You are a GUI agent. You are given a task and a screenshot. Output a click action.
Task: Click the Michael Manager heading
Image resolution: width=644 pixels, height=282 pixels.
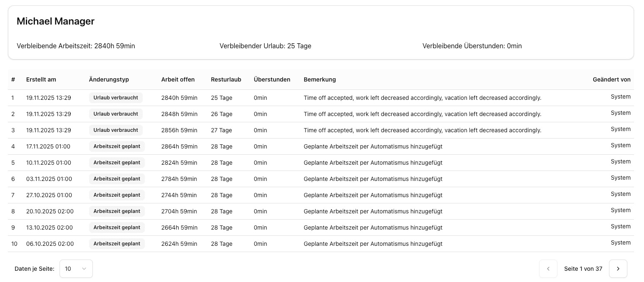pyautogui.click(x=55, y=21)
